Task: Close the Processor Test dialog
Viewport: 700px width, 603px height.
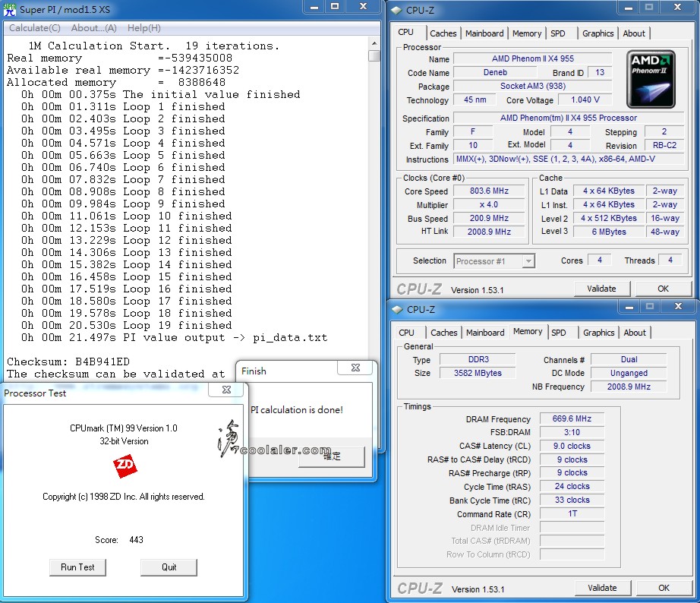Action: (226, 390)
